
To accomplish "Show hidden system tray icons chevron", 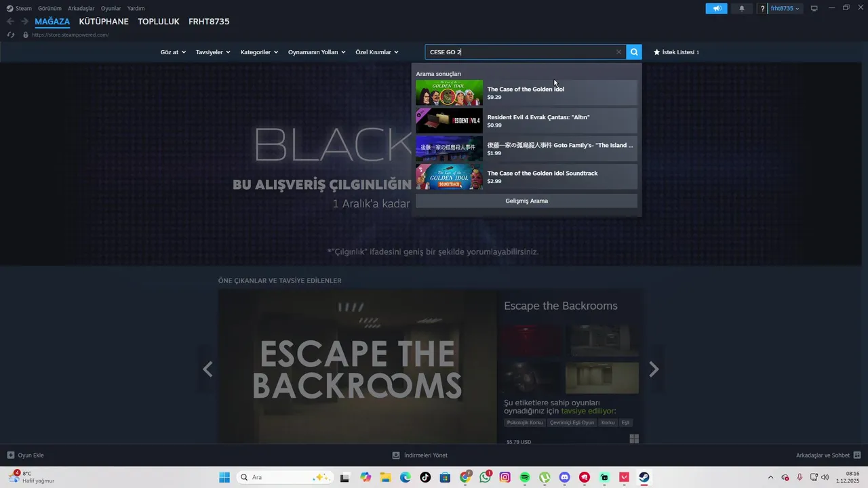I will coord(770,477).
